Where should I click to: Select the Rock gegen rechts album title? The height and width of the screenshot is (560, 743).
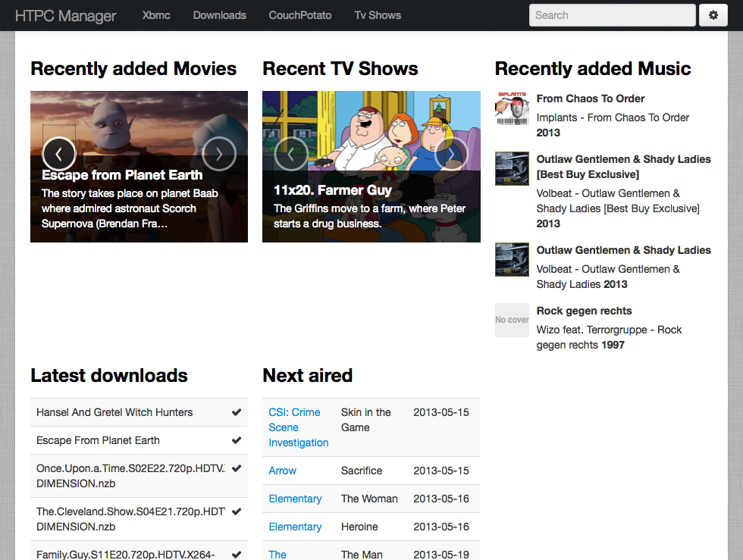point(584,311)
